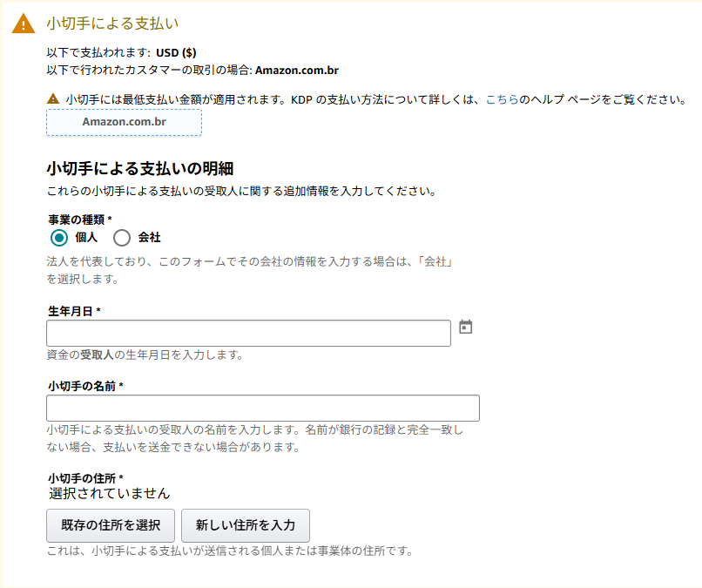
Task: Focus the 小切手の名前 input field
Action: point(263,408)
